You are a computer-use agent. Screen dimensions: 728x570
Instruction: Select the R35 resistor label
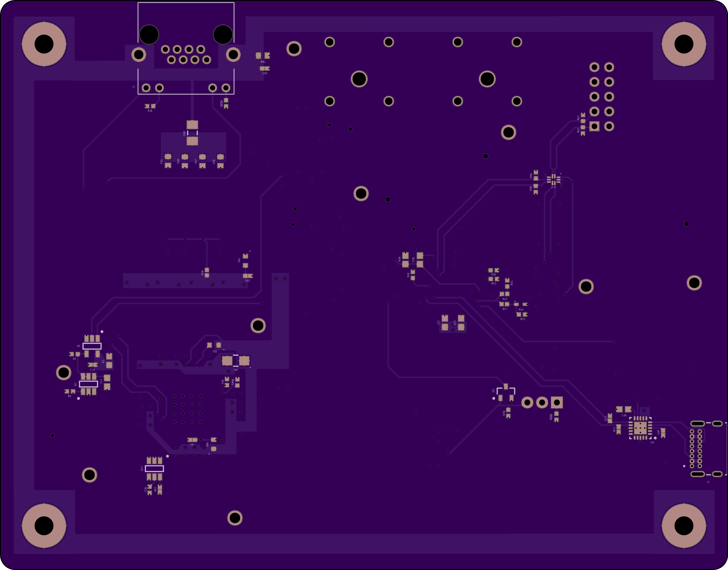pyautogui.click(x=512, y=283)
